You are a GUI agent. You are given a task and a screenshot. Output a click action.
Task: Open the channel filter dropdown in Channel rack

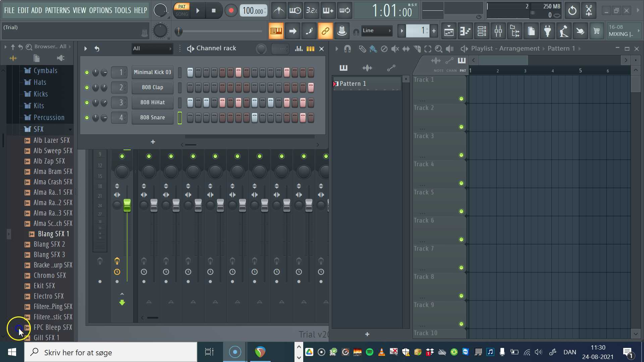tap(153, 48)
